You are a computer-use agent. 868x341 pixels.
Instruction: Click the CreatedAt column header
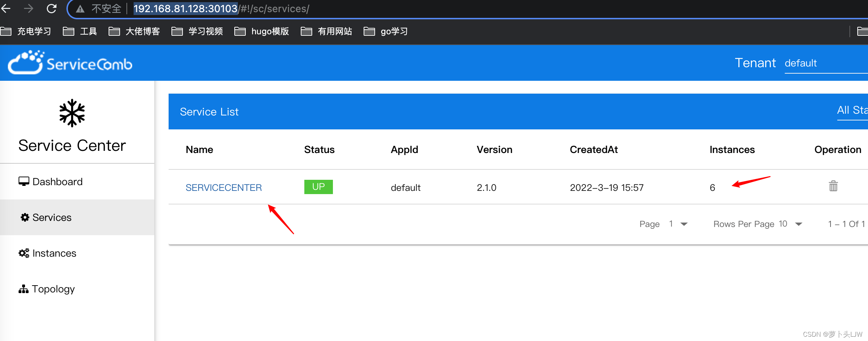click(x=594, y=149)
